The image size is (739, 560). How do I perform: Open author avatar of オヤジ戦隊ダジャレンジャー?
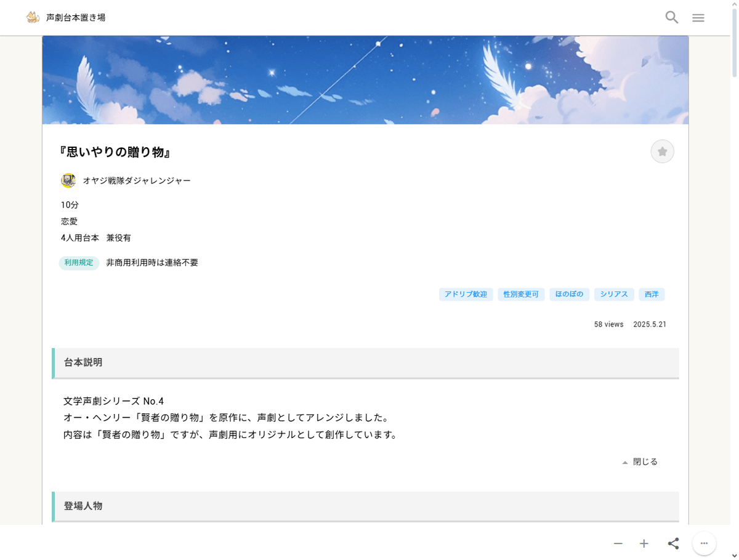point(68,181)
